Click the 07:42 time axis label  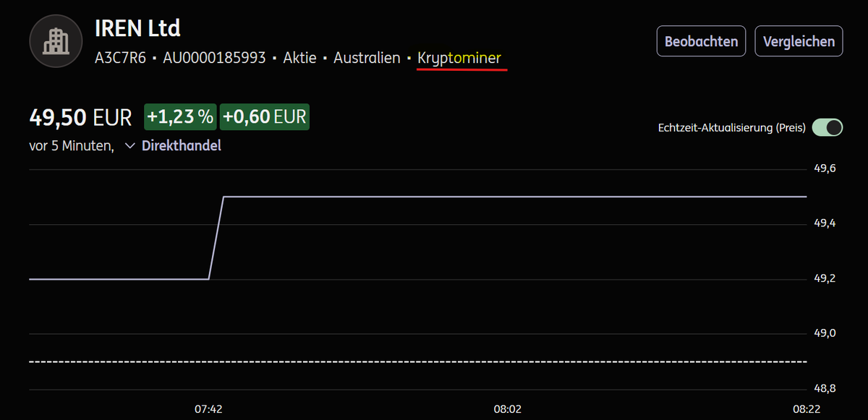208,408
